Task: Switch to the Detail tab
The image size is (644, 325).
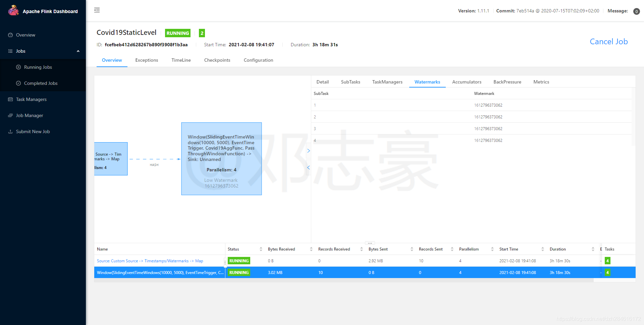Action: coord(322,82)
